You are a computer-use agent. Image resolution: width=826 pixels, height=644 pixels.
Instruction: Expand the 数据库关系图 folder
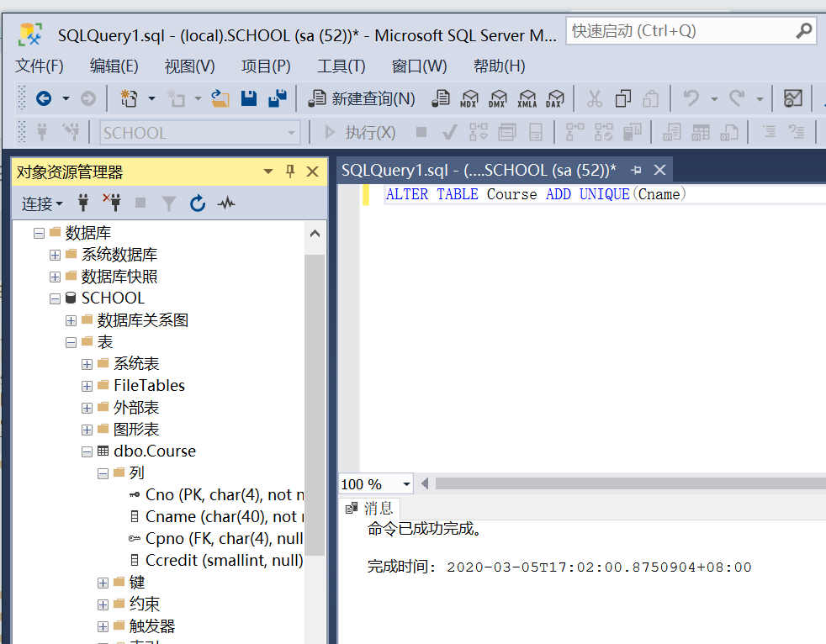(x=71, y=320)
